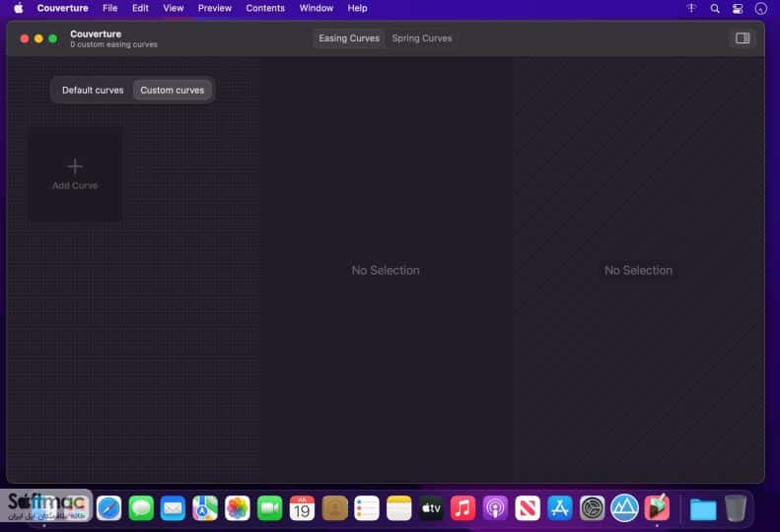Switch to Default curves segment
The height and width of the screenshot is (532, 780).
pyautogui.click(x=93, y=90)
